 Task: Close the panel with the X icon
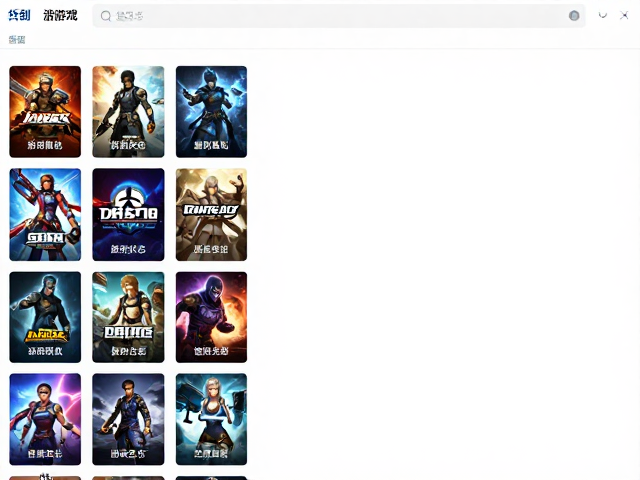click(624, 16)
